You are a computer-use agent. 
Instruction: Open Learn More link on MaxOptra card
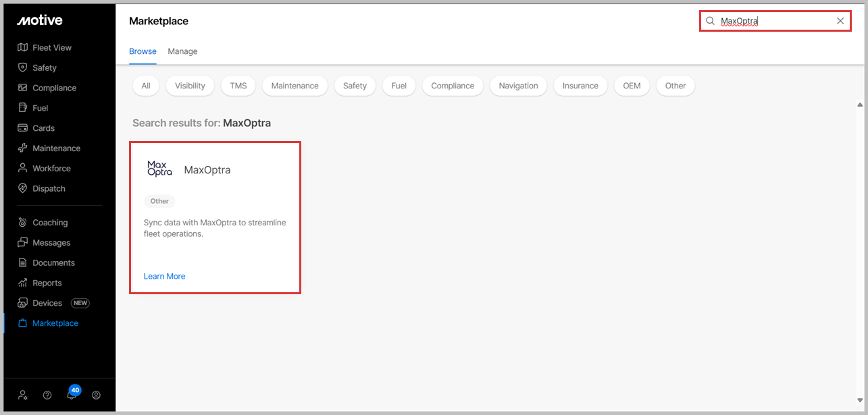click(x=164, y=276)
